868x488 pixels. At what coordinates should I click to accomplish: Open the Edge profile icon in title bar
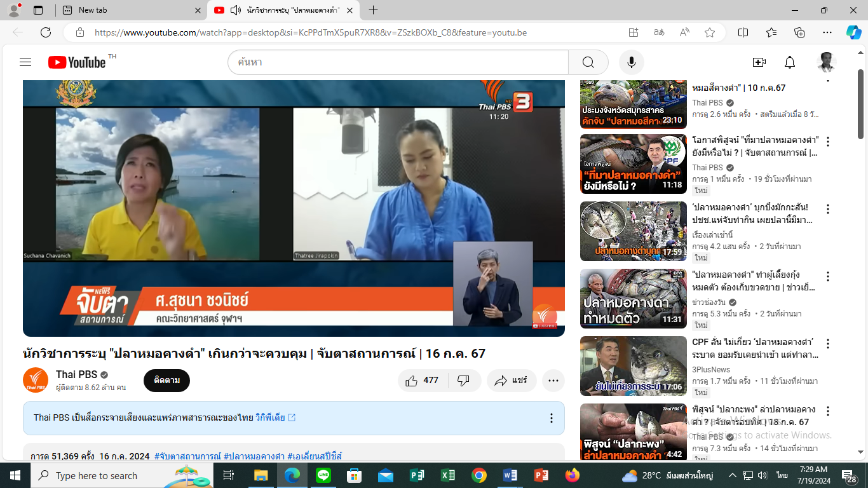[x=14, y=10]
